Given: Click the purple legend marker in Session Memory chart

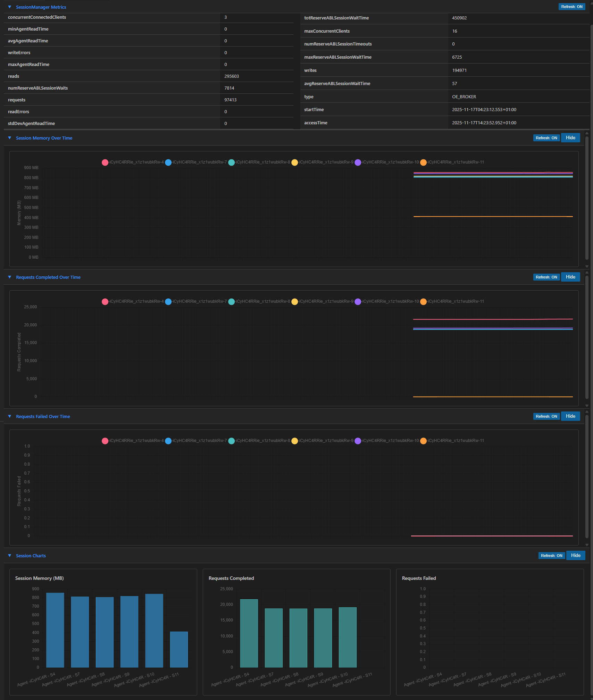Looking at the screenshot, I should click(358, 162).
